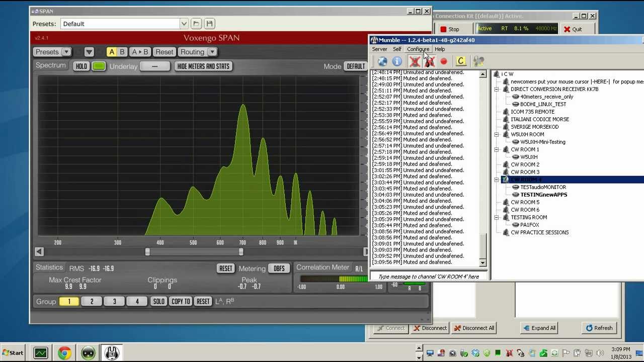The width and height of the screenshot is (644, 362).
Task: Click the Refresh button
Action: pos(599,328)
